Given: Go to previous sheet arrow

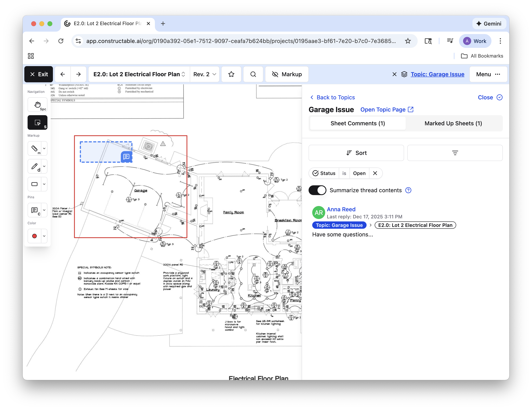Looking at the screenshot, I should point(63,74).
